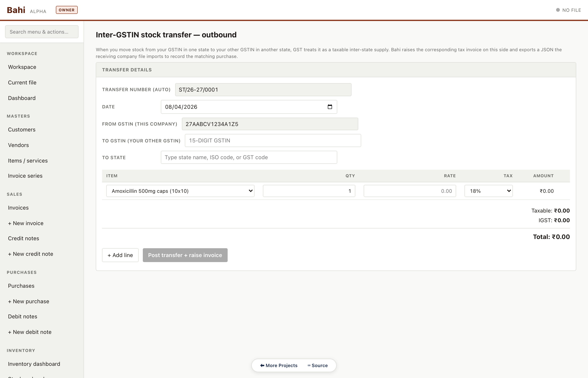Open the More Projects link

point(279,365)
